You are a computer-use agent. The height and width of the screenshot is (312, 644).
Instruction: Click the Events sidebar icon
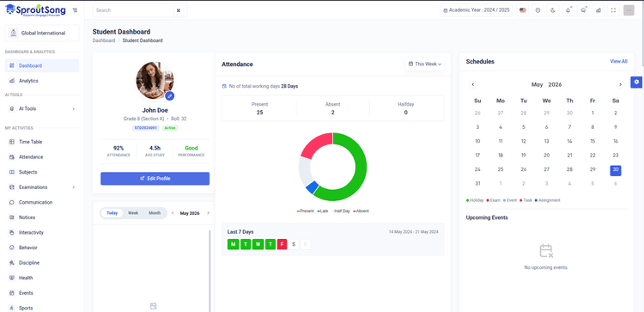point(11,293)
